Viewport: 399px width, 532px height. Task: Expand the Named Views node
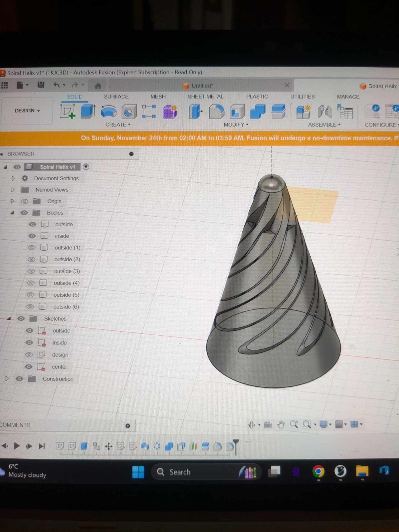coord(13,190)
